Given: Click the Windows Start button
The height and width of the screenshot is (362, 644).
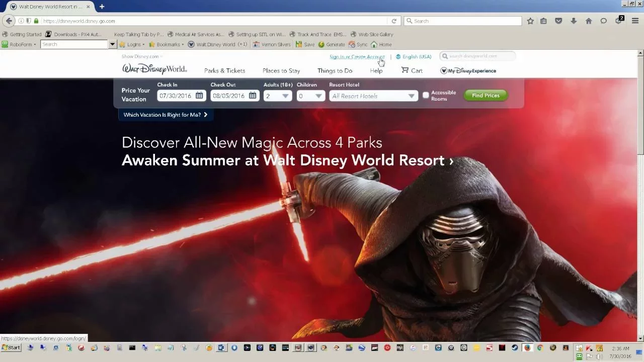Looking at the screenshot, I should [11, 347].
